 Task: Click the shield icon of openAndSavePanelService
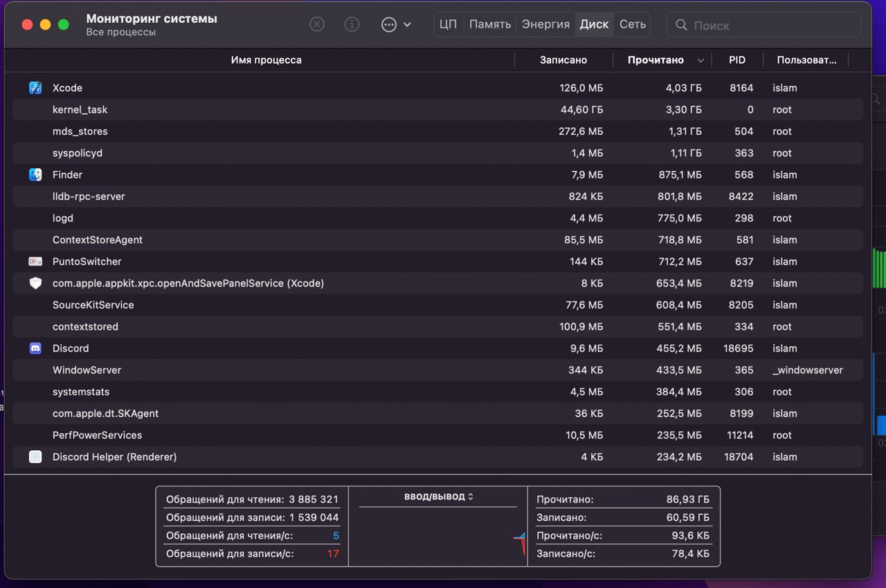point(35,283)
